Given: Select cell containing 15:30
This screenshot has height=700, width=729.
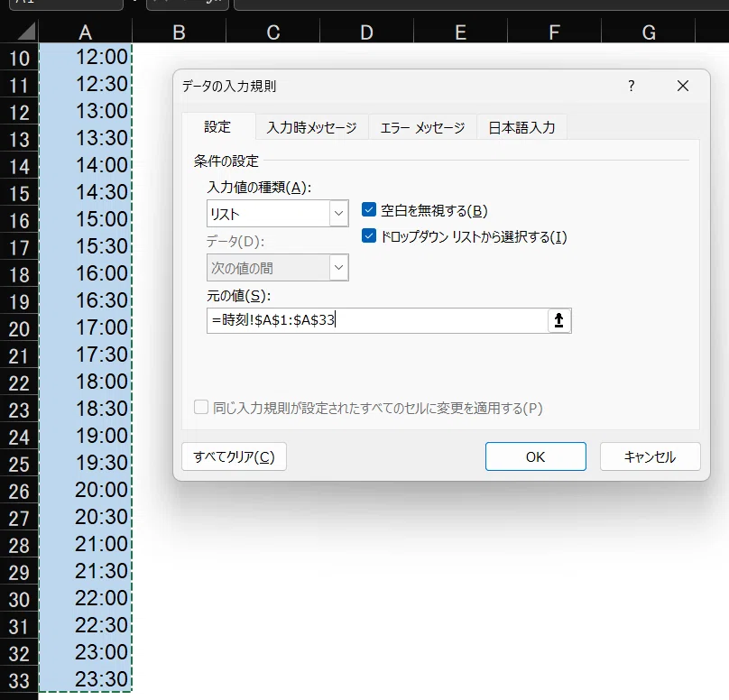Looking at the screenshot, I should 86,246.
